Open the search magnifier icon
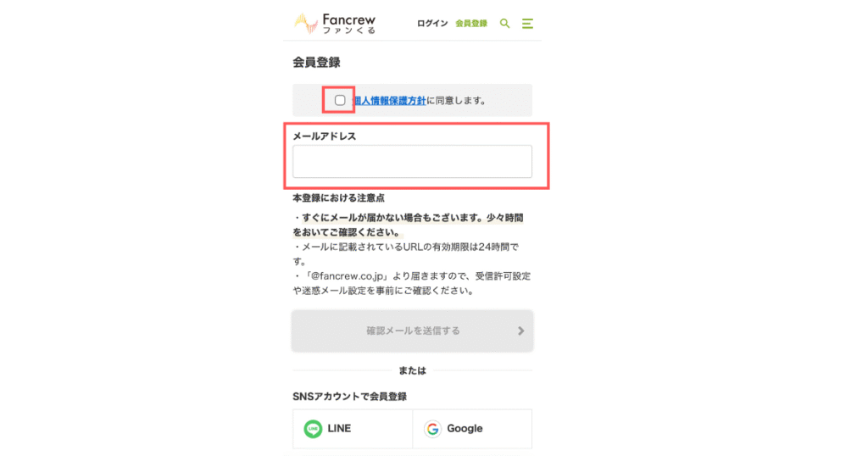This screenshot has height=456, width=868. pos(504,23)
